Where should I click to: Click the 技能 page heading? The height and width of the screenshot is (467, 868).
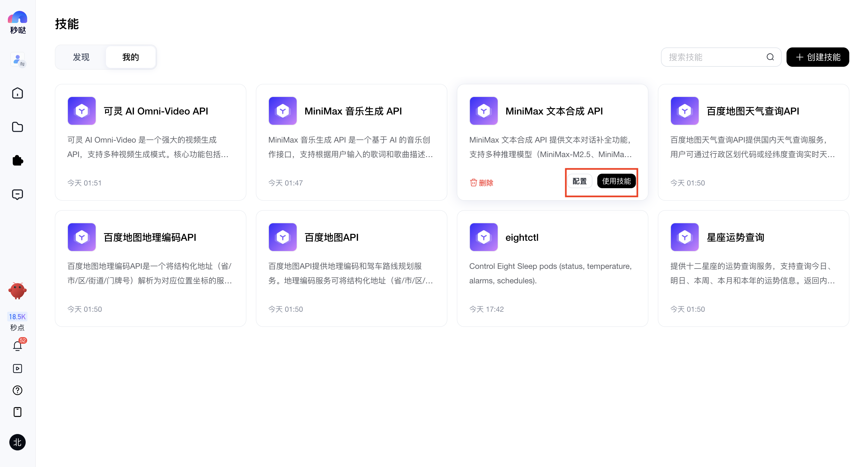(67, 24)
